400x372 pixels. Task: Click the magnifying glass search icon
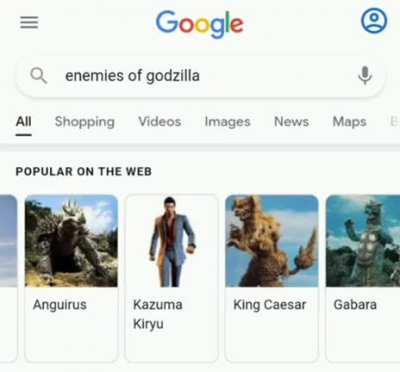click(38, 75)
